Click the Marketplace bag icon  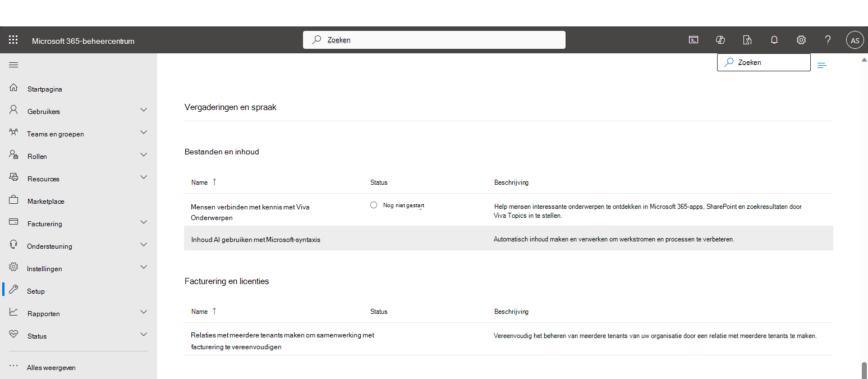coord(14,200)
